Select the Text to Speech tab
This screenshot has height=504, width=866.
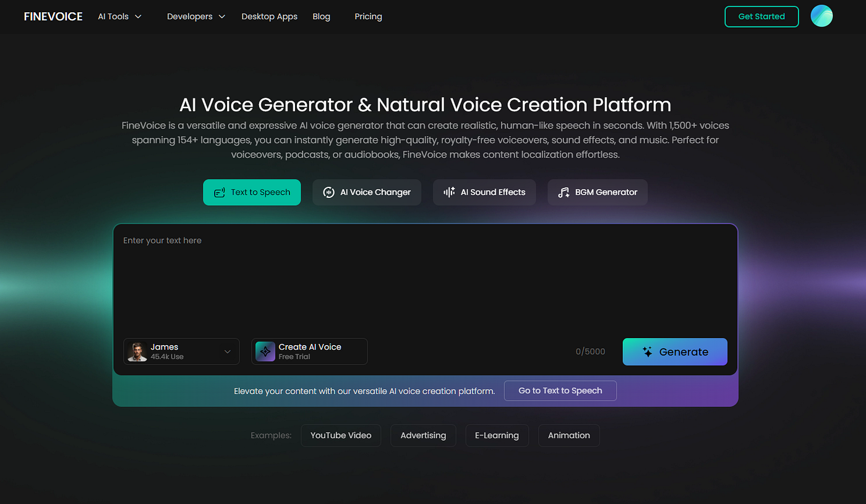[x=252, y=192]
